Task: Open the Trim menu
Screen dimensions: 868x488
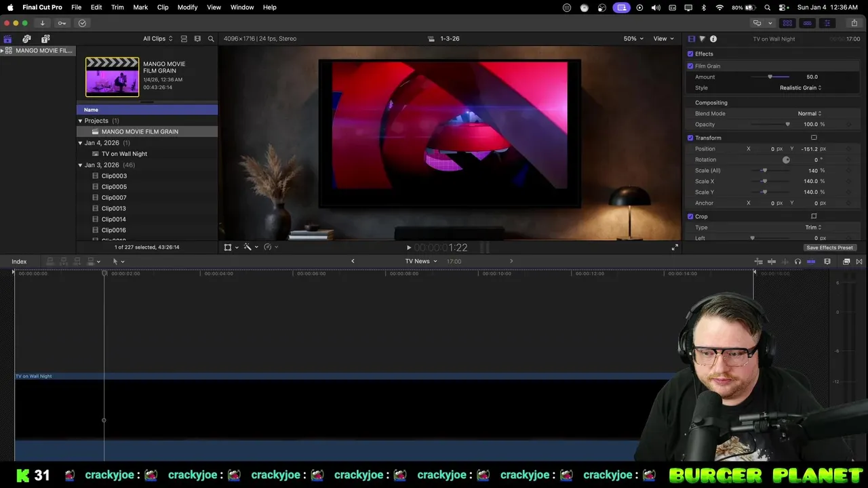Action: (117, 7)
